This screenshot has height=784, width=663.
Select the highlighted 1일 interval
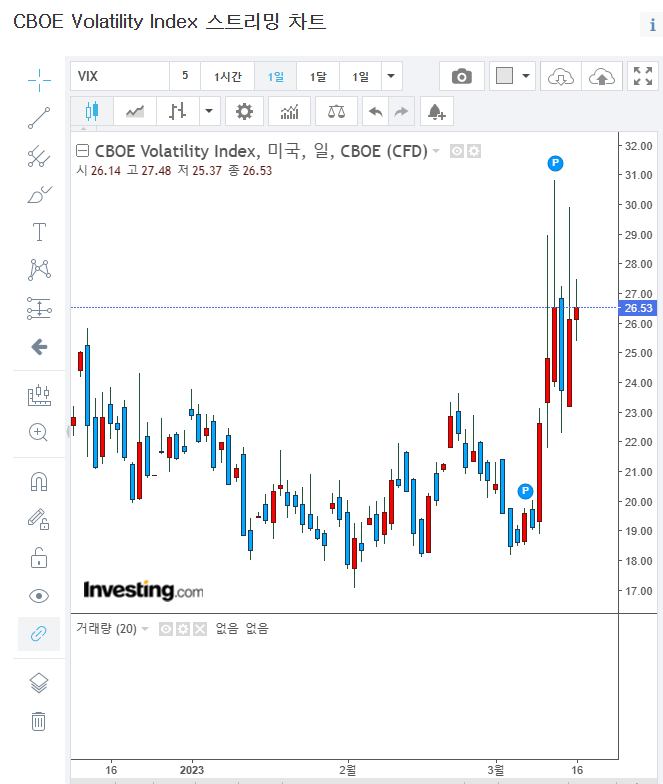tap(276, 76)
